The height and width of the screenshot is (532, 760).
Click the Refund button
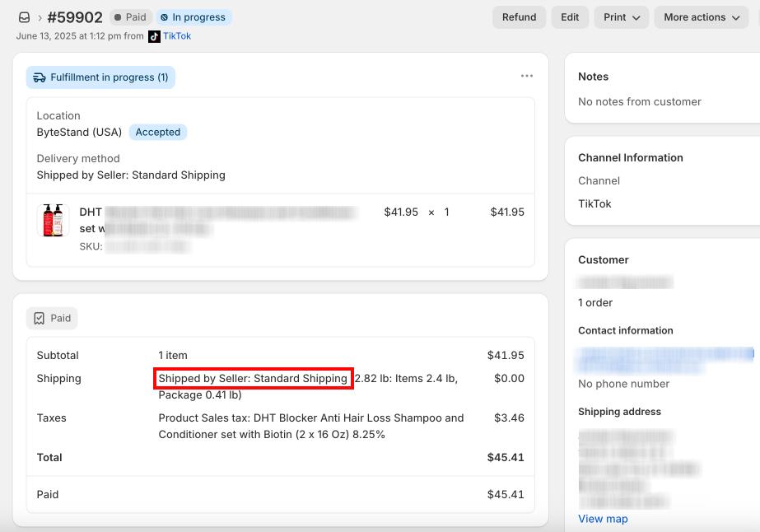(x=519, y=17)
